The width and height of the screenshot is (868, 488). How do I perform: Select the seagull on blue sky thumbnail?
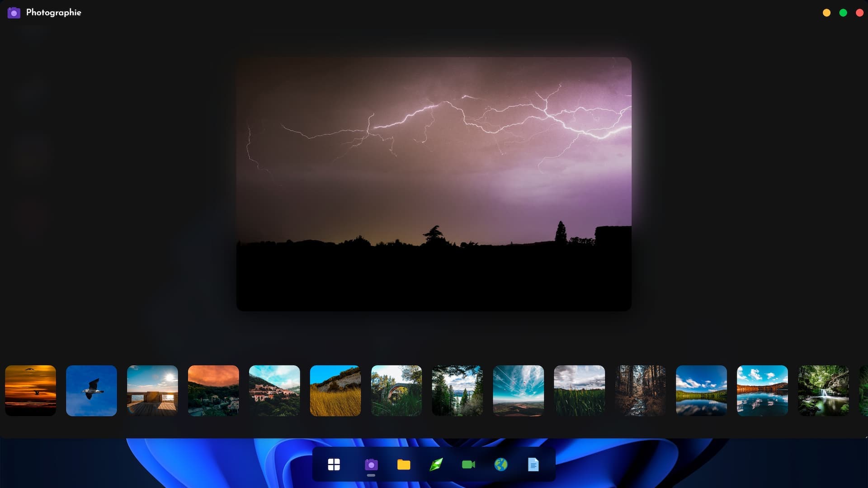coord(91,391)
